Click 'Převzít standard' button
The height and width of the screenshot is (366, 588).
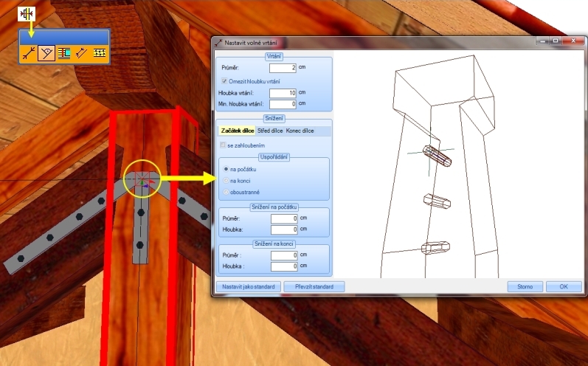pyautogui.click(x=314, y=286)
